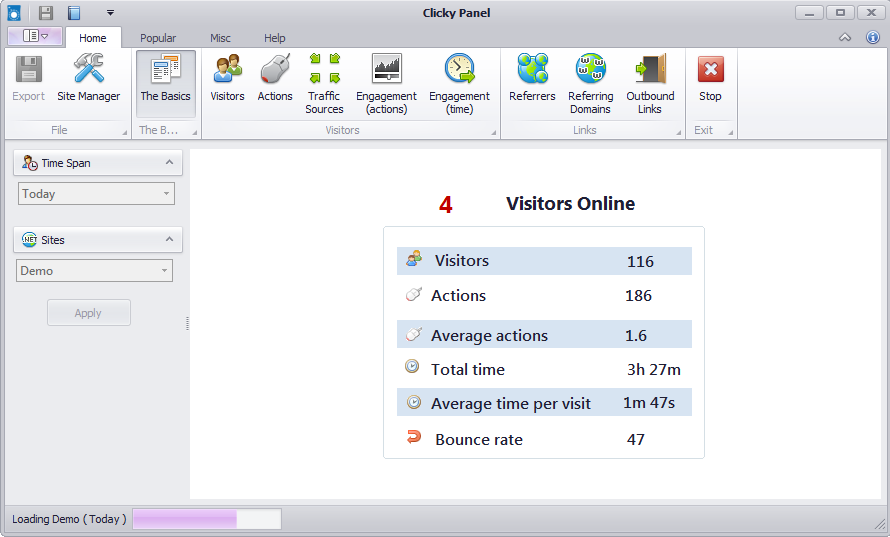The image size is (890, 537).
Task: Expand the File group launcher
Action: [x=124, y=132]
